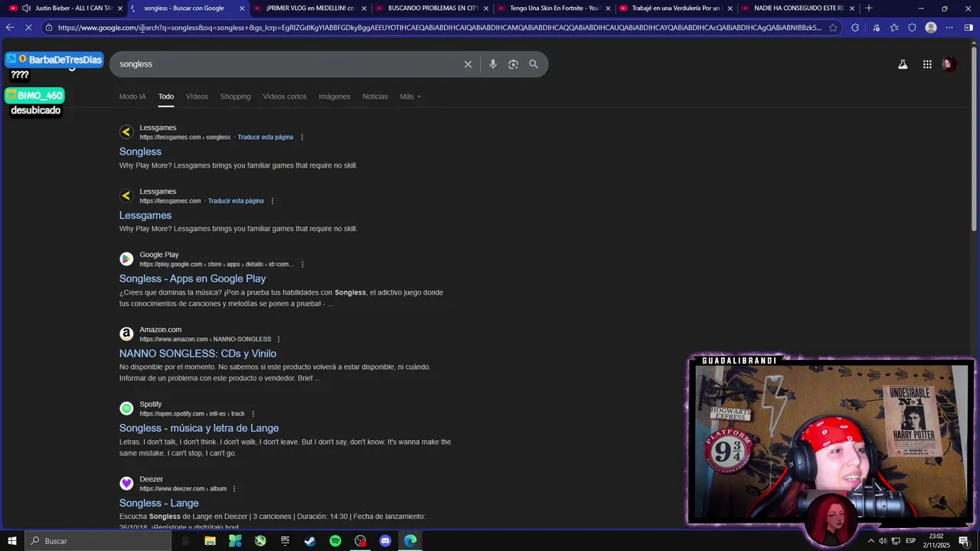This screenshot has height=551, width=980.
Task: Open Epic Games Launcher from taskbar
Action: coord(285,541)
